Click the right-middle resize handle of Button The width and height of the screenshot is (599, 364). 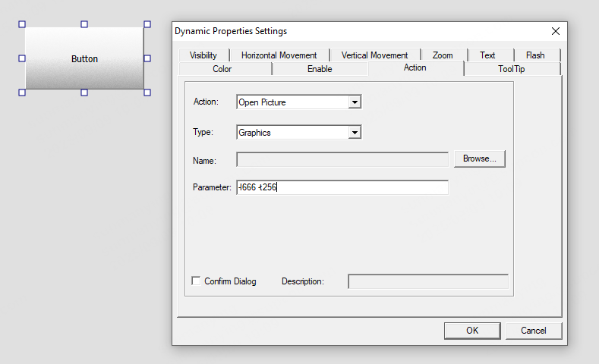click(147, 58)
